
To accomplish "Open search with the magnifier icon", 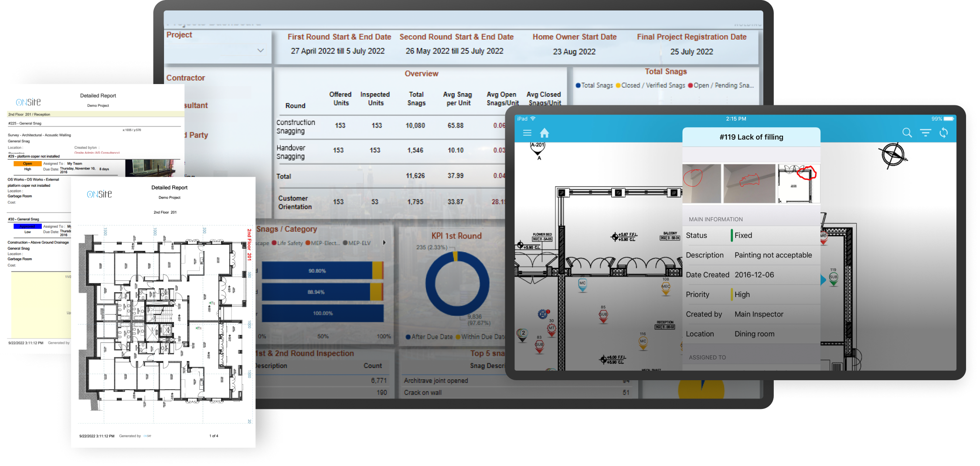I will (x=907, y=133).
